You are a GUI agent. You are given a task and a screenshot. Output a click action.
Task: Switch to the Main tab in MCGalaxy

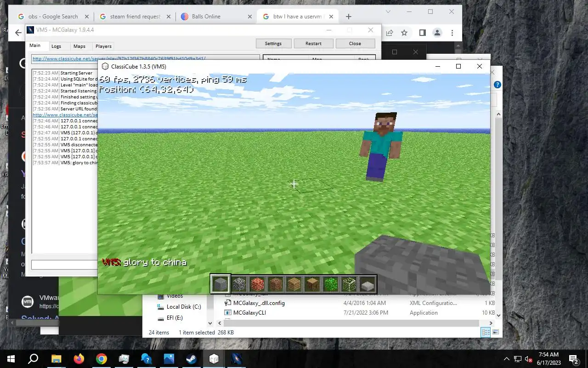click(35, 46)
